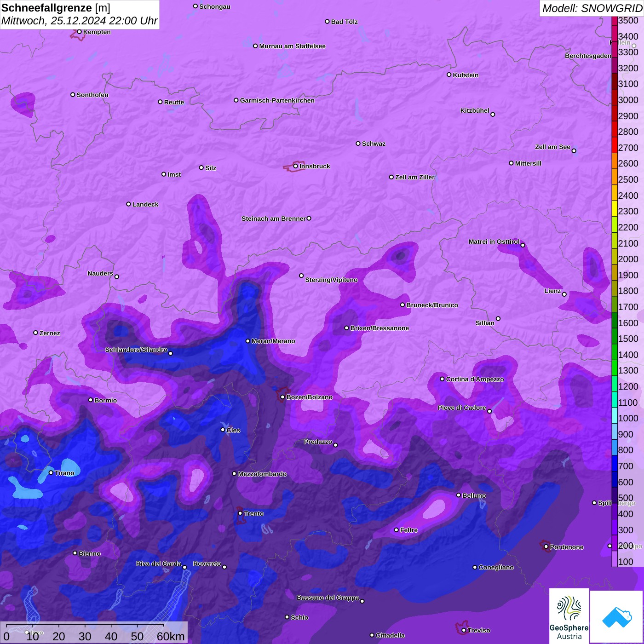Click the Bormio marker dot
This screenshot has height=644, width=644.
tap(91, 400)
